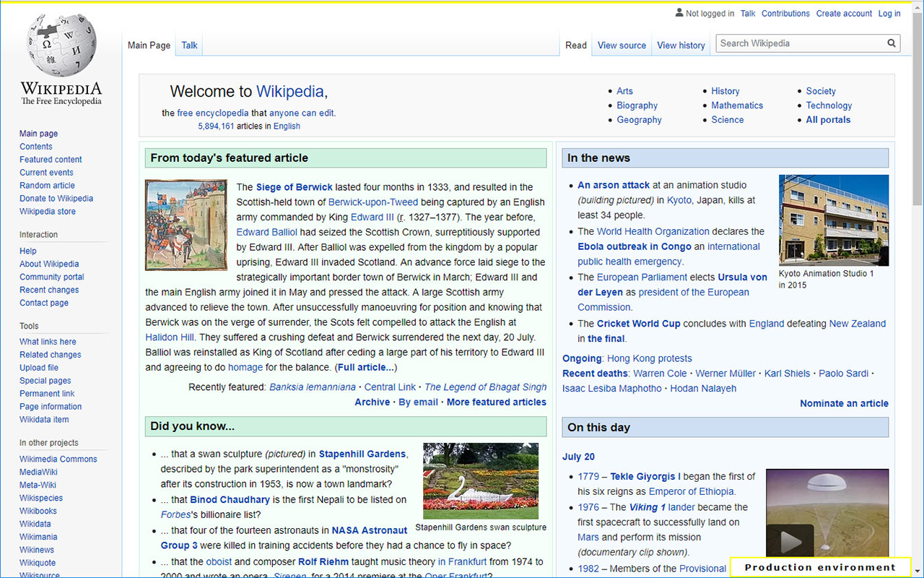This screenshot has width=924, height=578.
Task: Click the Full article... link
Action: pyautogui.click(x=366, y=368)
